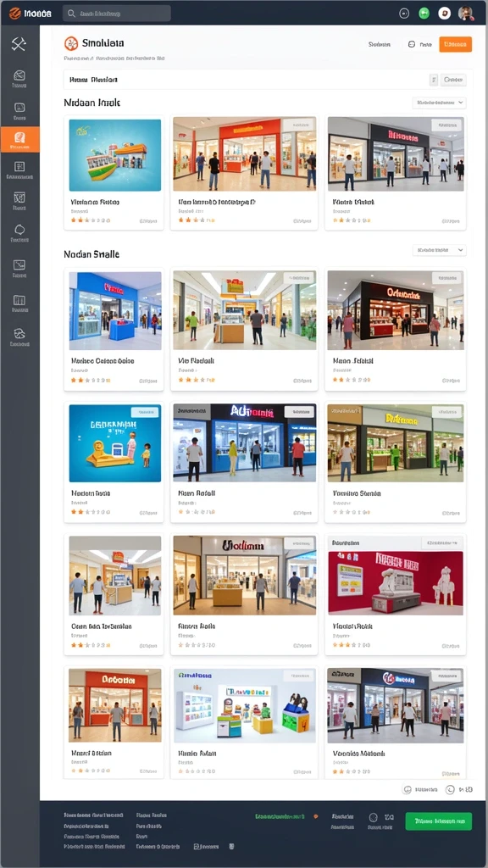Click the star rating on the first card

[90, 220]
